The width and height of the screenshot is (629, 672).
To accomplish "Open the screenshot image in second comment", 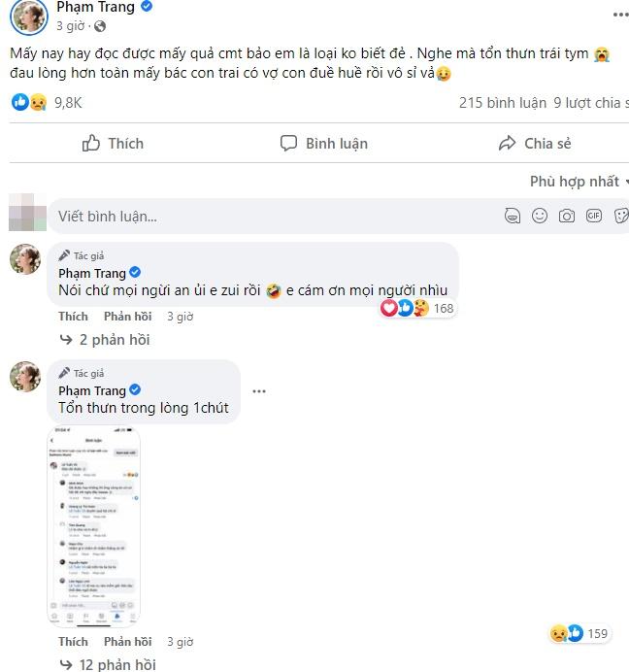I will click(94, 527).
